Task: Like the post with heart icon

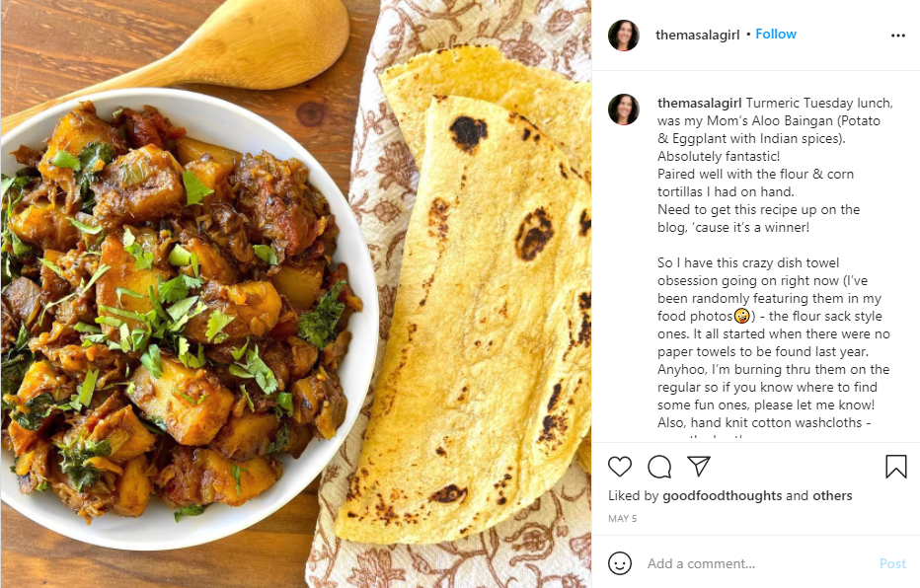Action: pos(620,467)
